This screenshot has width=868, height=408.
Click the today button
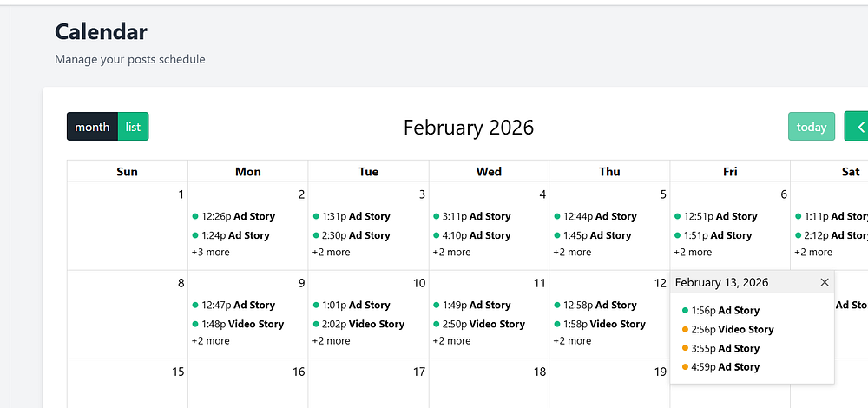(811, 127)
